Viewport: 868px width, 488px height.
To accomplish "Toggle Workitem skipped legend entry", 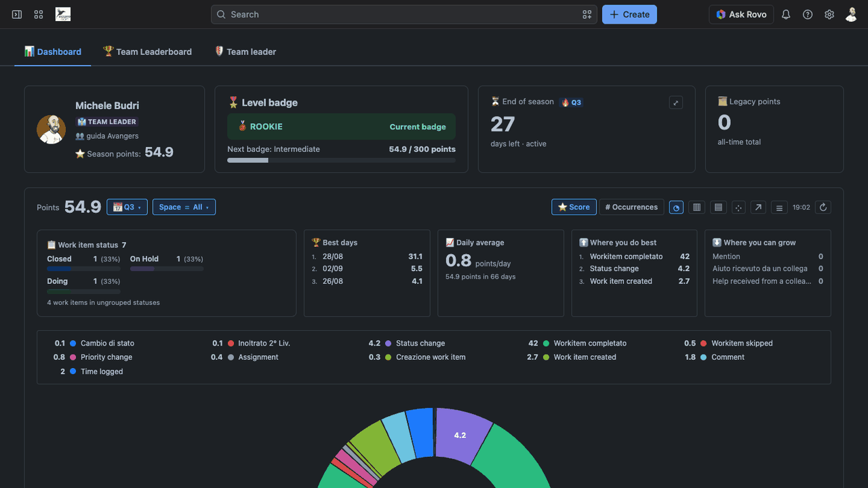I will tap(728, 344).
